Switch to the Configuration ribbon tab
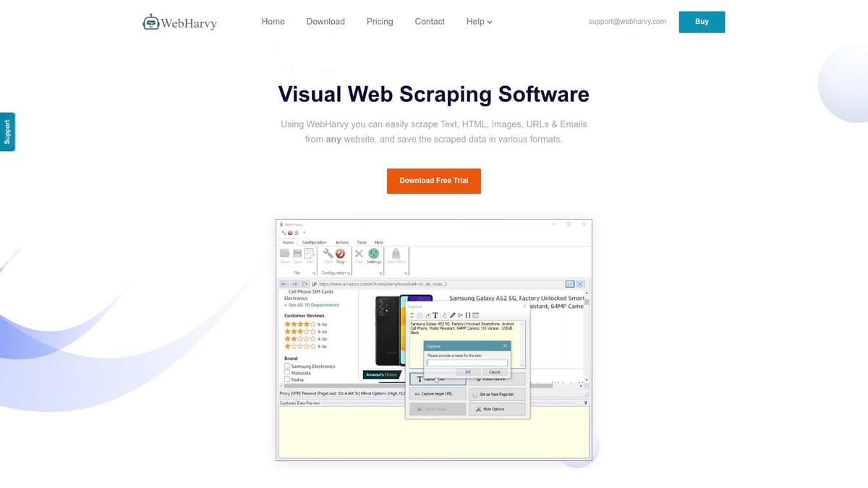Image resolution: width=868 pixels, height=488 pixels. point(315,242)
